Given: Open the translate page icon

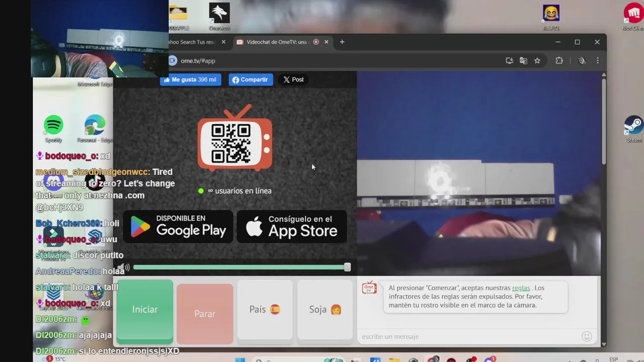Looking at the screenshot, I should 523,61.
